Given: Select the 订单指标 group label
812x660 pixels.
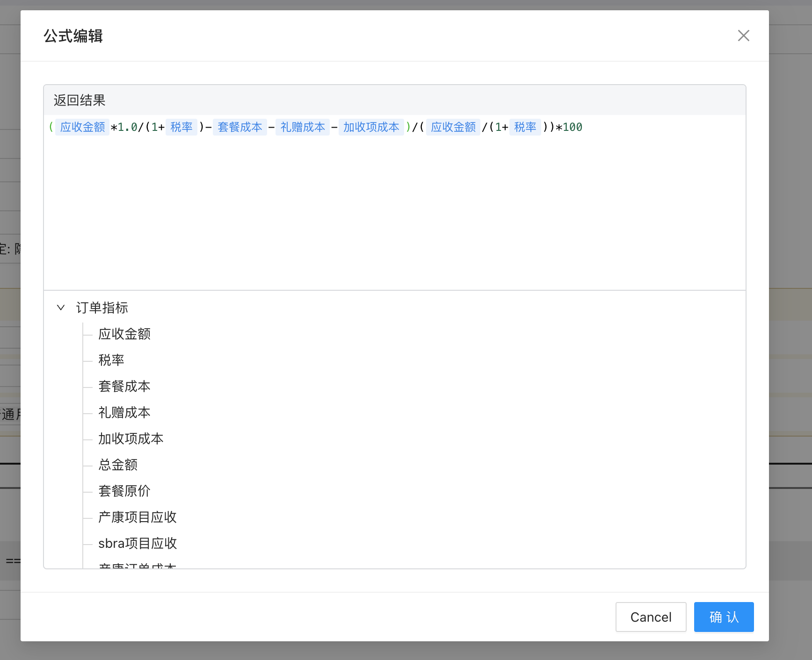Looking at the screenshot, I should coord(102,308).
